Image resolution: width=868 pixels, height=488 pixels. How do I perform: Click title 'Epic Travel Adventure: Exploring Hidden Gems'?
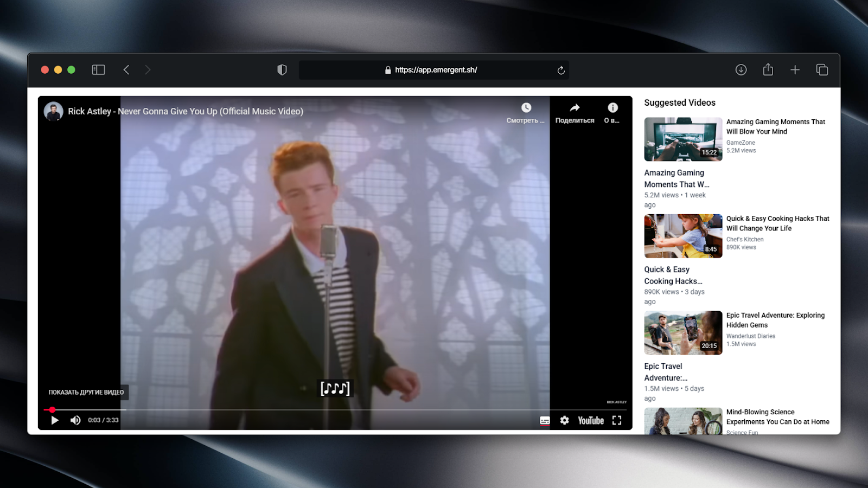(776, 320)
